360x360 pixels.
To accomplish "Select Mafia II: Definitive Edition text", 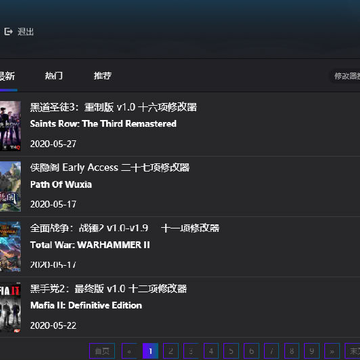I will click(x=86, y=305).
